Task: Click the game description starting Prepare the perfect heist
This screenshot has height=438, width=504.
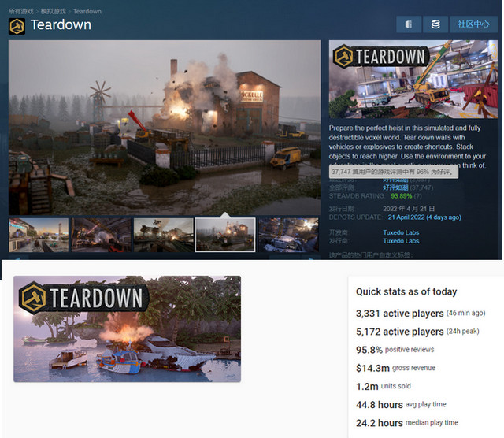Action: click(x=407, y=147)
